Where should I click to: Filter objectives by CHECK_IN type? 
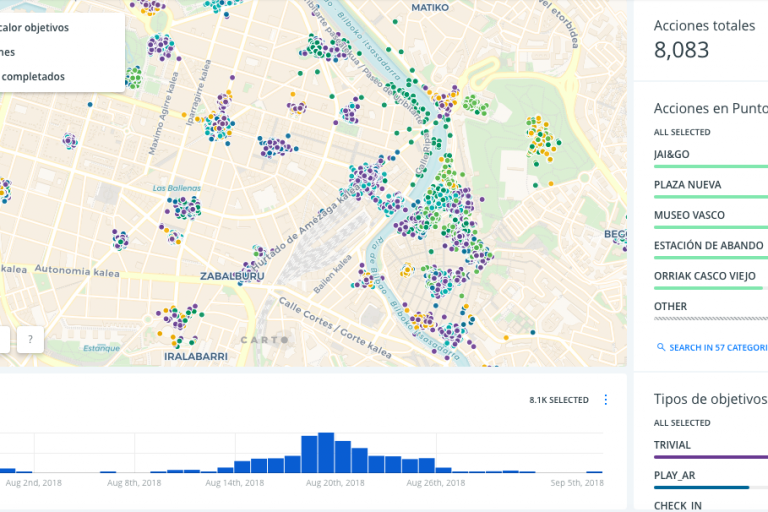pos(678,505)
